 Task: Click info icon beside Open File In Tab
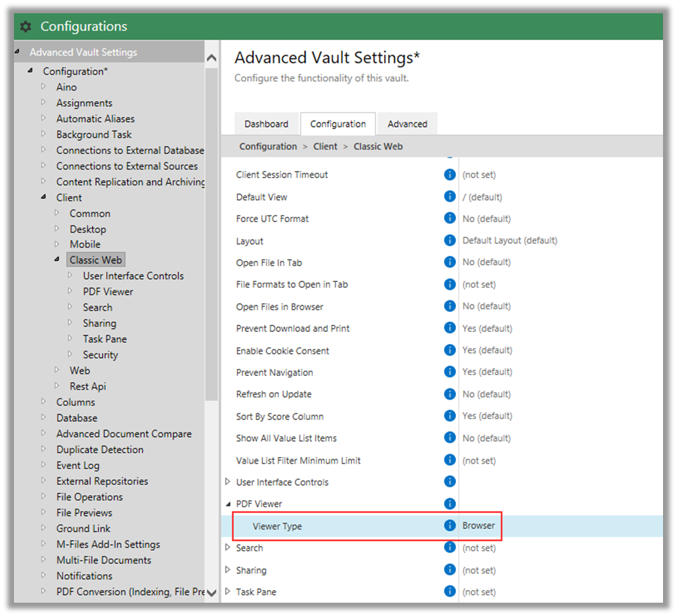coord(449,262)
